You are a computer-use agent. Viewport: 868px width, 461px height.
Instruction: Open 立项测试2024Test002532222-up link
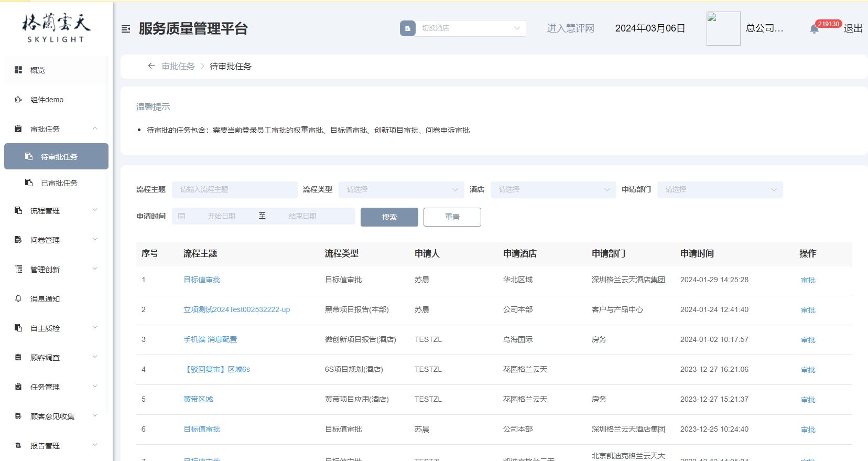pos(236,309)
